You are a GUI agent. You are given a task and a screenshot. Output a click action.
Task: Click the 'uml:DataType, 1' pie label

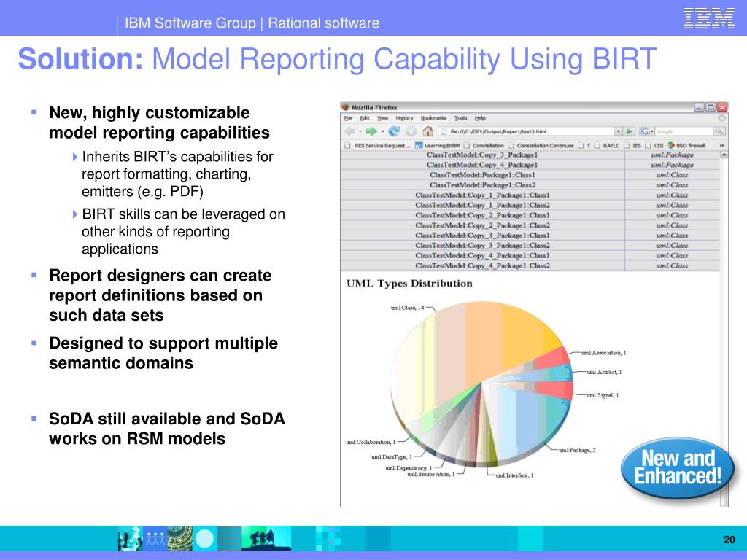(x=392, y=457)
